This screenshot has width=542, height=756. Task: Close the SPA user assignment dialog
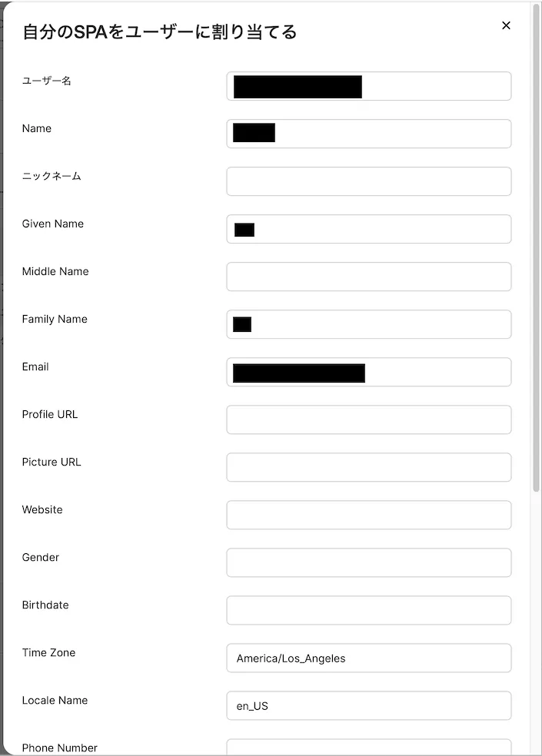tap(506, 25)
